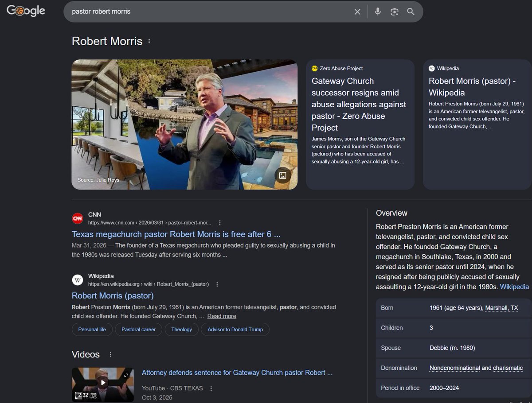Open Gateway Church successor resigns article card
The image size is (532, 403).
tap(360, 124)
